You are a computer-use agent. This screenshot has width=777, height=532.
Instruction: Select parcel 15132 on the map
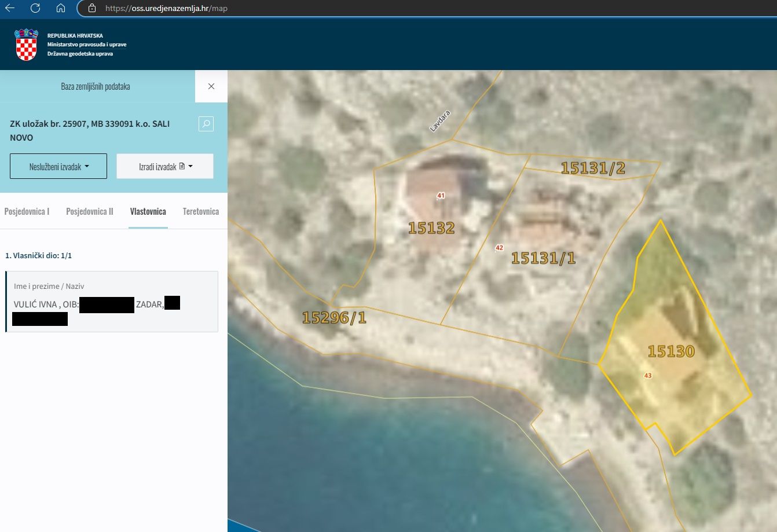pos(431,228)
